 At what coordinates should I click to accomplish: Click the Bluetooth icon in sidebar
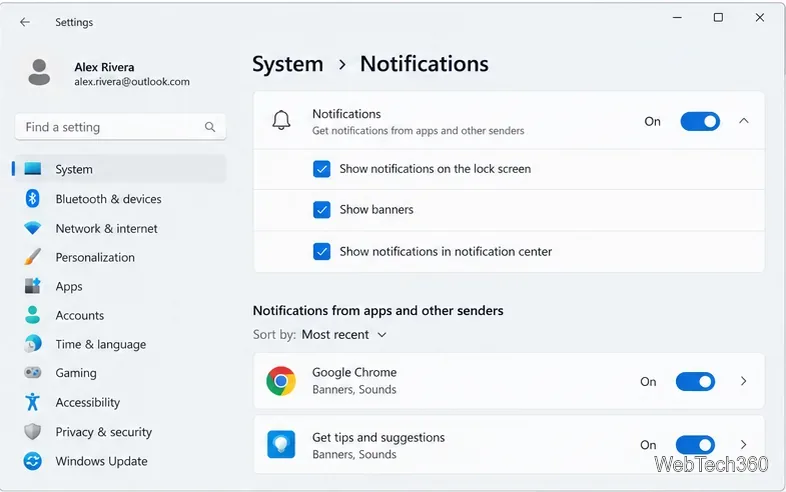coord(33,199)
